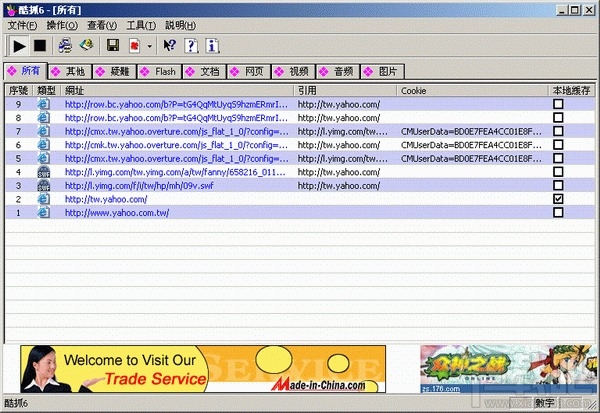
Task: Click the red document export icon
Action: tap(134, 46)
